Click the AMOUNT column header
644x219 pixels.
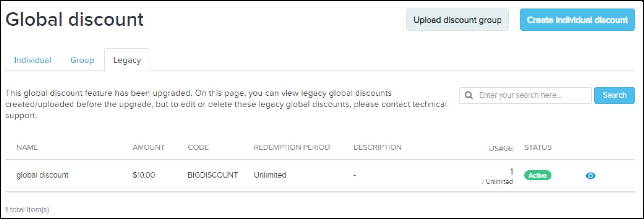pyautogui.click(x=148, y=147)
